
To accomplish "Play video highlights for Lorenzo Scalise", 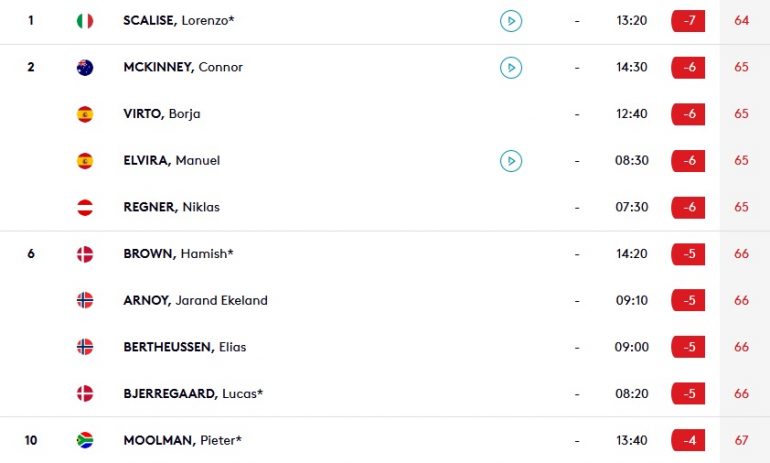I will pyautogui.click(x=511, y=21).
